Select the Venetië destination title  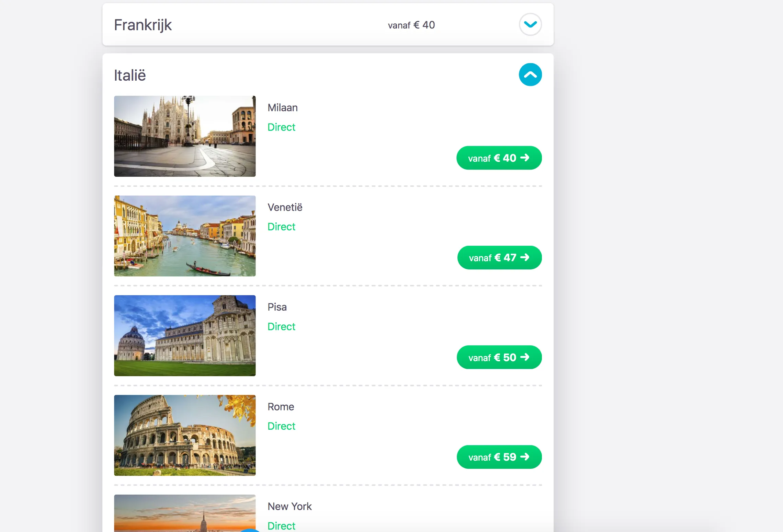coord(285,207)
